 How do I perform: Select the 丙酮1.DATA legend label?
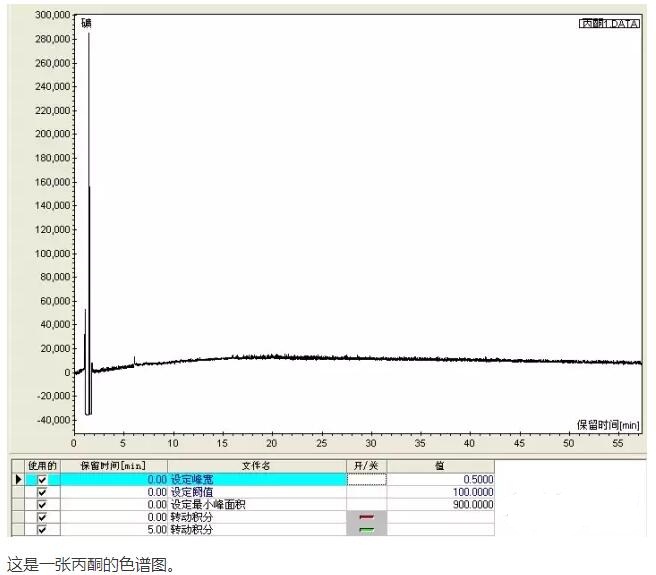pos(609,23)
